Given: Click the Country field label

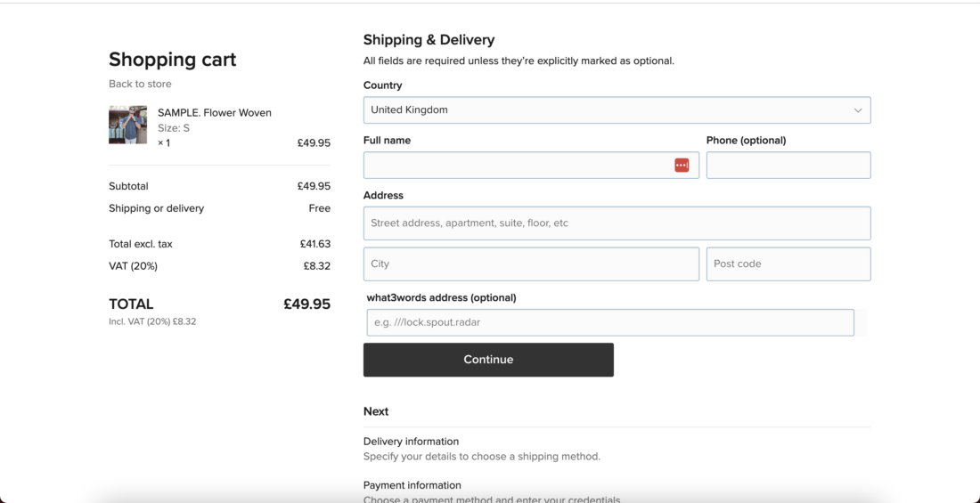Looking at the screenshot, I should (382, 85).
